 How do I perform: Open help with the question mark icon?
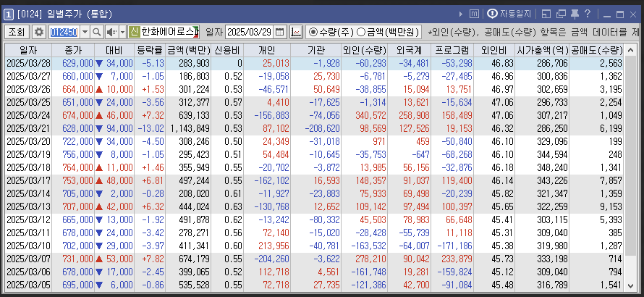pos(588,14)
